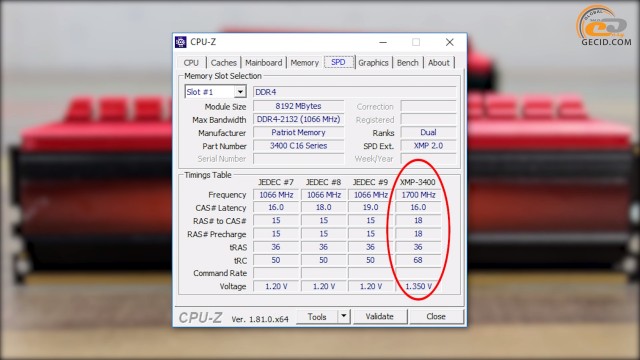
Task: Select the 1700 MHz XMP frequency cell
Action: click(x=418, y=195)
